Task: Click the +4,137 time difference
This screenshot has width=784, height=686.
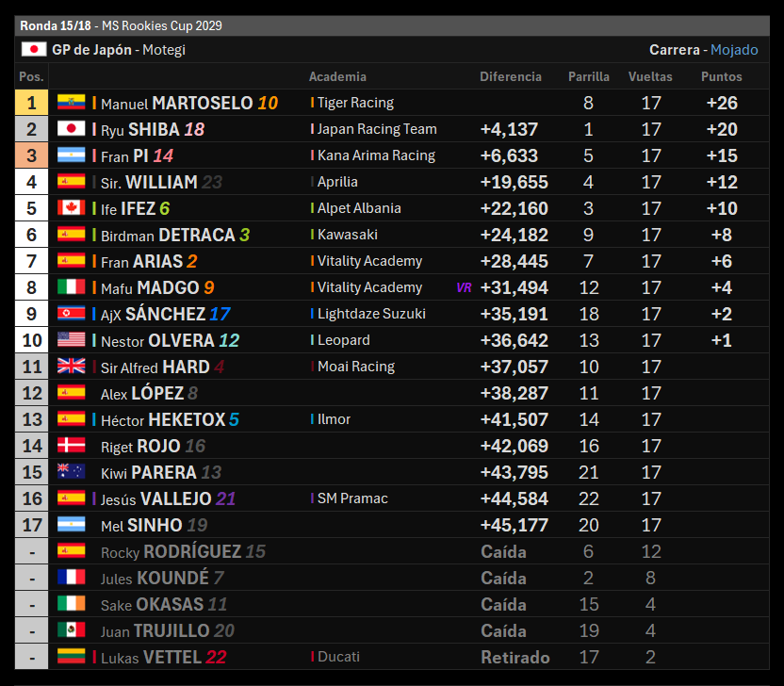Action: 509,129
